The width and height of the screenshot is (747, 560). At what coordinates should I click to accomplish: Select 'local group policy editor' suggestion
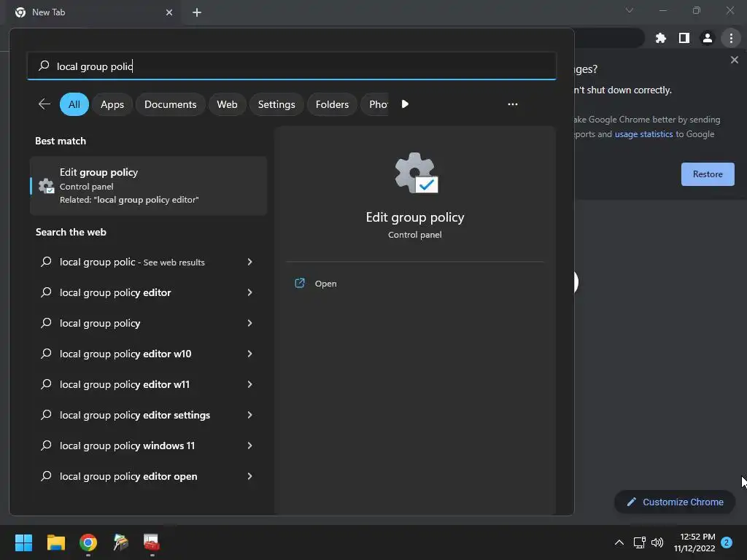pos(148,292)
